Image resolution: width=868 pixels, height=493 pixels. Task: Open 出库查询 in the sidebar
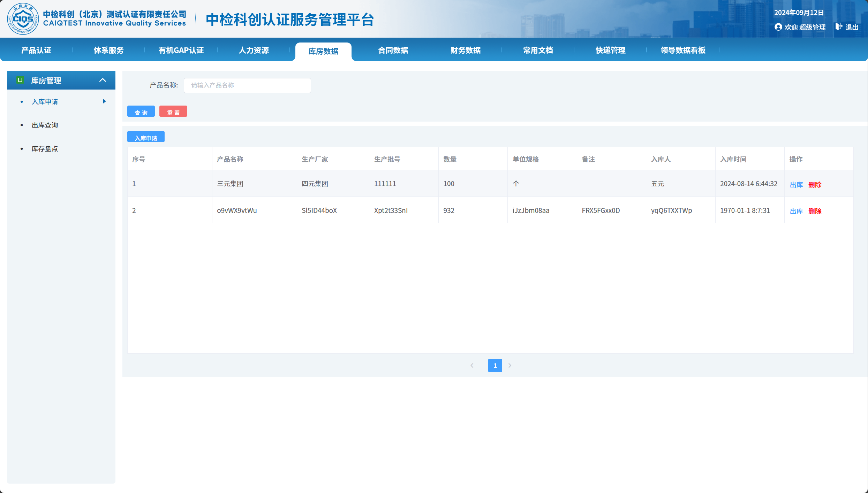45,125
